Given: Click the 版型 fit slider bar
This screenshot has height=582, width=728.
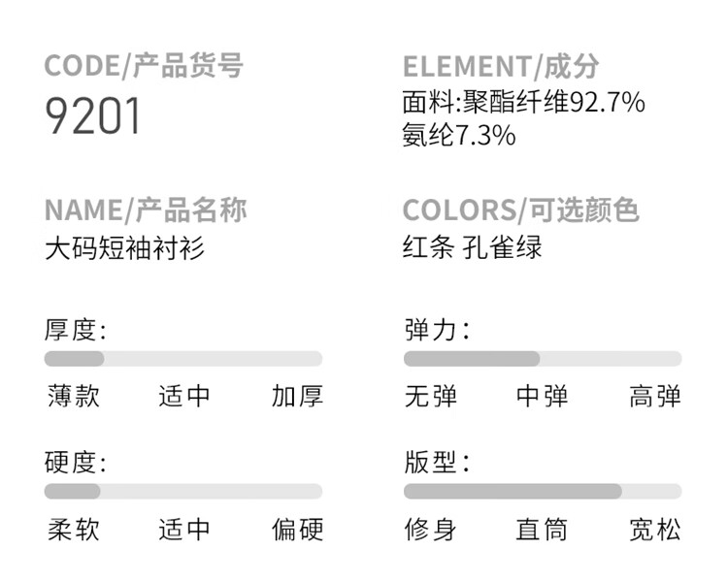Looking at the screenshot, I should pyautogui.click(x=543, y=492).
